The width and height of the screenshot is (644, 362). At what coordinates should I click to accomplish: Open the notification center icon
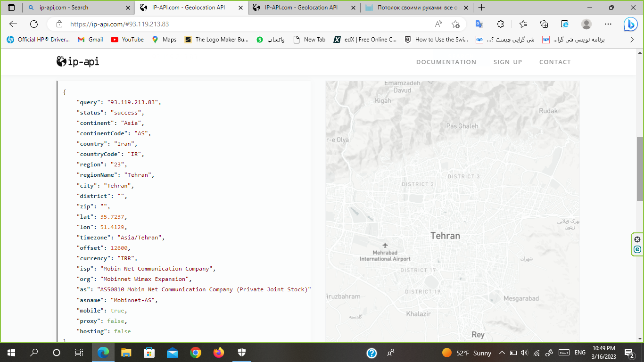coord(629,353)
